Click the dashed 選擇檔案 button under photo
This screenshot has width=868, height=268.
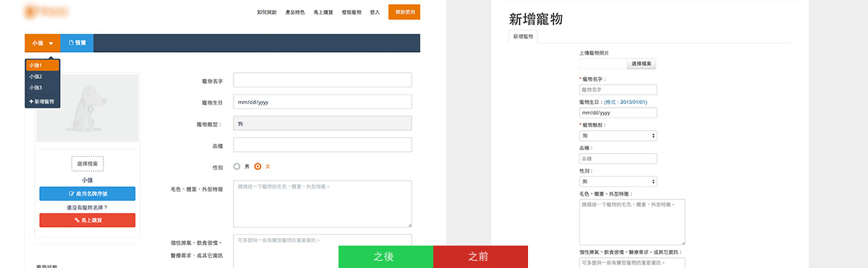point(88,164)
